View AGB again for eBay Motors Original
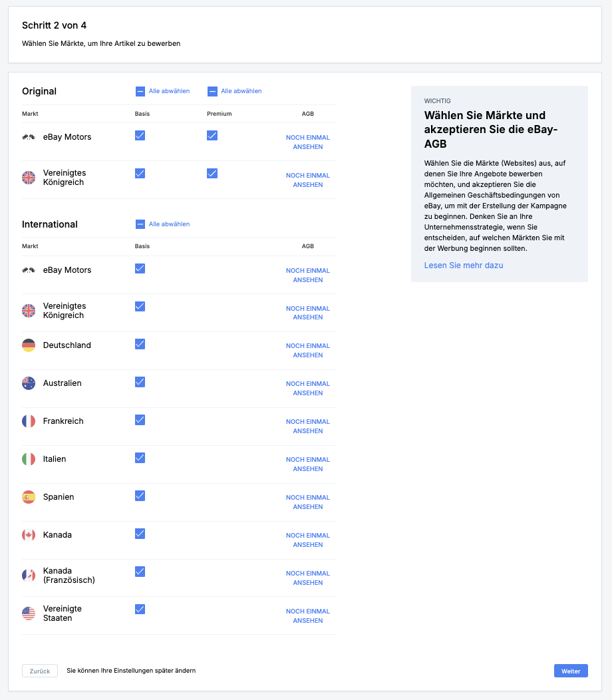 [308, 142]
